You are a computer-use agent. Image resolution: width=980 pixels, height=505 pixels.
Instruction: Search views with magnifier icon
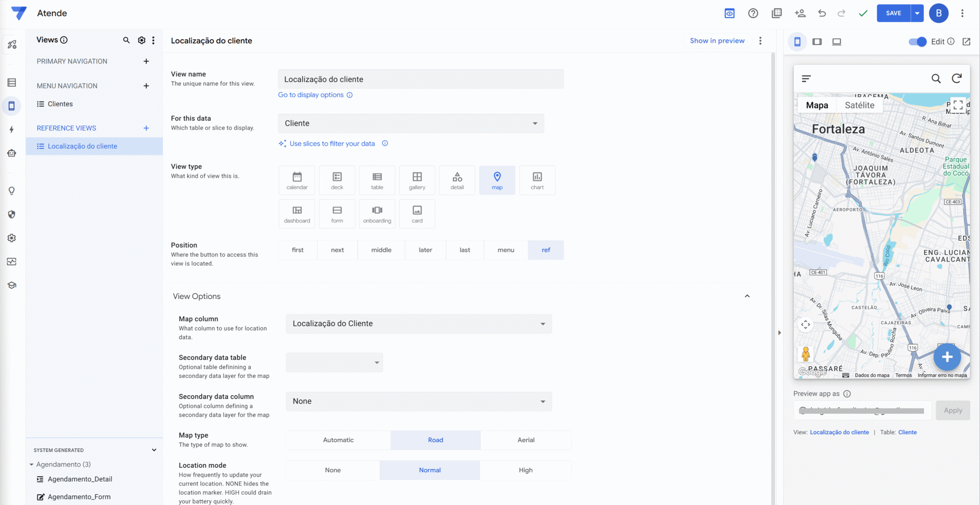[126, 40]
